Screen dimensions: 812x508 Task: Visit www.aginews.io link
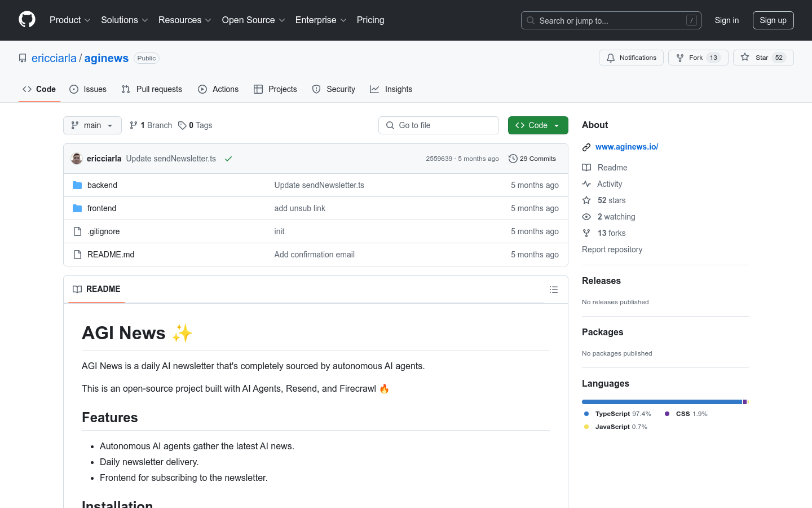pyautogui.click(x=627, y=147)
